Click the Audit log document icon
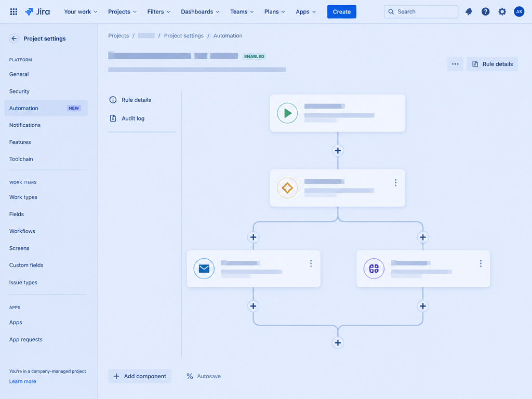Viewport: 532px width, 399px height. coord(113,118)
